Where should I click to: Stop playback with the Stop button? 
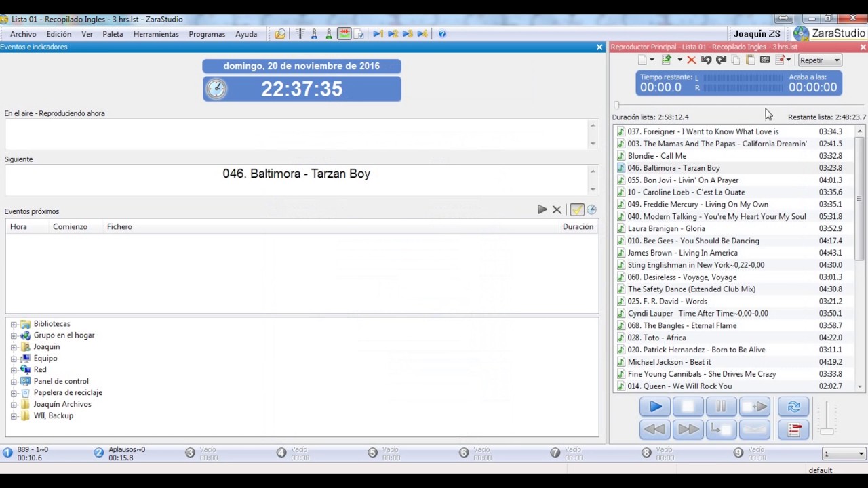(688, 407)
